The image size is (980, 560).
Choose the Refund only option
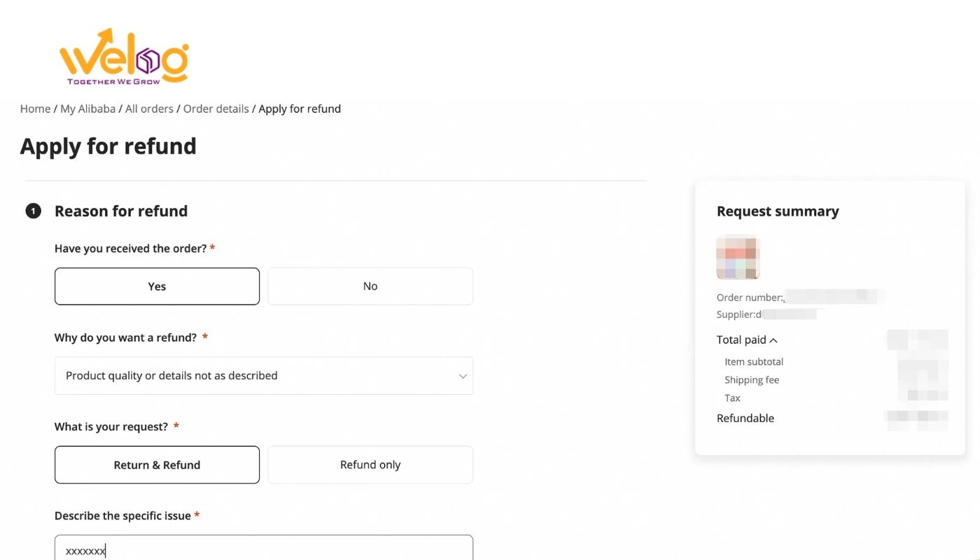[370, 465]
